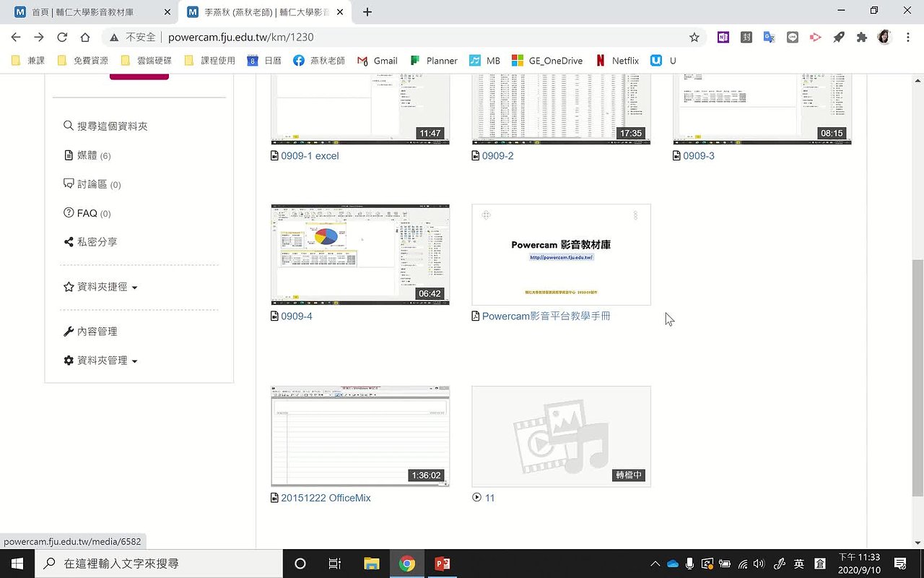Click the browser Back arrow
924x578 pixels.
point(16,37)
